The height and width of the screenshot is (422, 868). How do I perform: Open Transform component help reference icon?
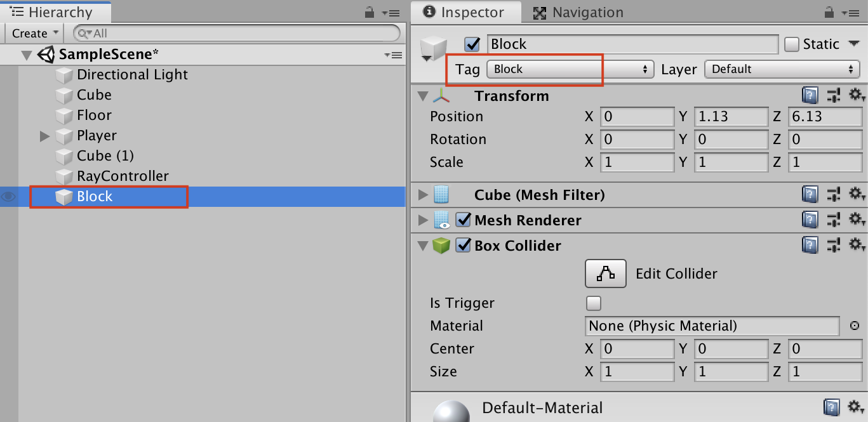tap(810, 96)
